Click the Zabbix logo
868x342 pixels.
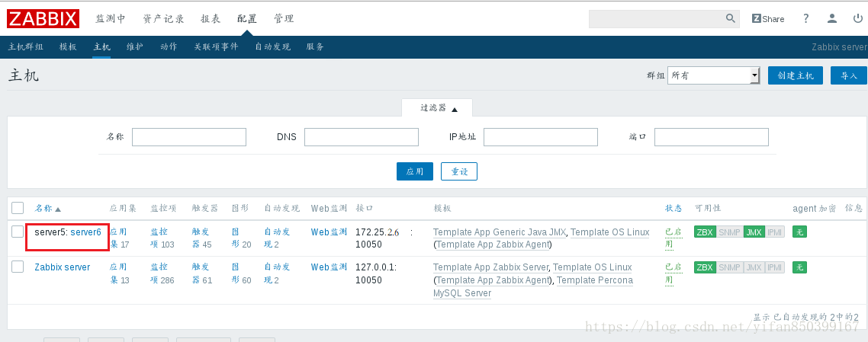point(43,19)
